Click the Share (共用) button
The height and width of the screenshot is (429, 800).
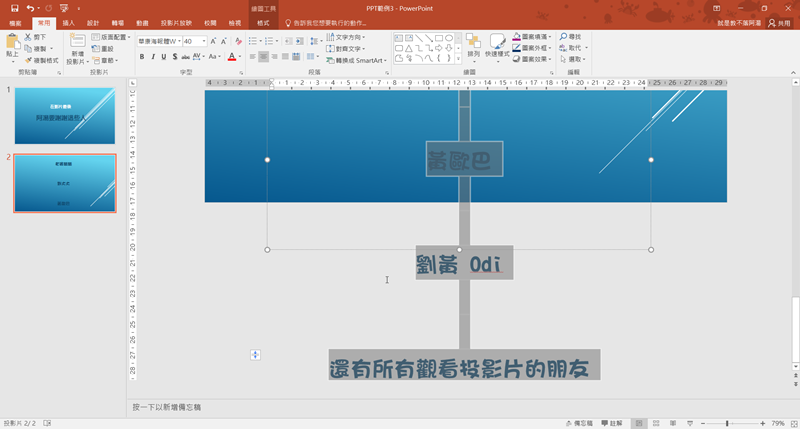[778, 22]
